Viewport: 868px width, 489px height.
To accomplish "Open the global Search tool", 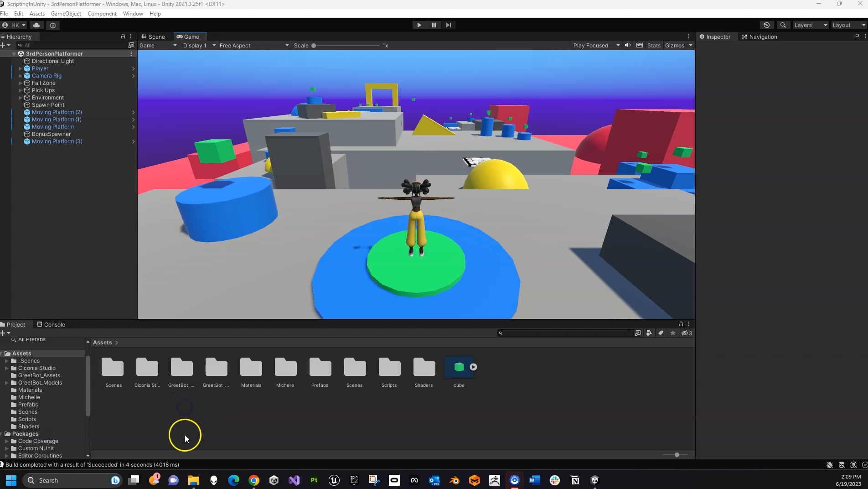I will [x=784, y=25].
